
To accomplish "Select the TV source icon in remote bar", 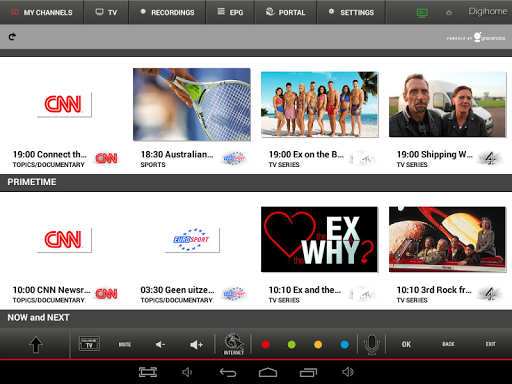I will [x=89, y=344].
